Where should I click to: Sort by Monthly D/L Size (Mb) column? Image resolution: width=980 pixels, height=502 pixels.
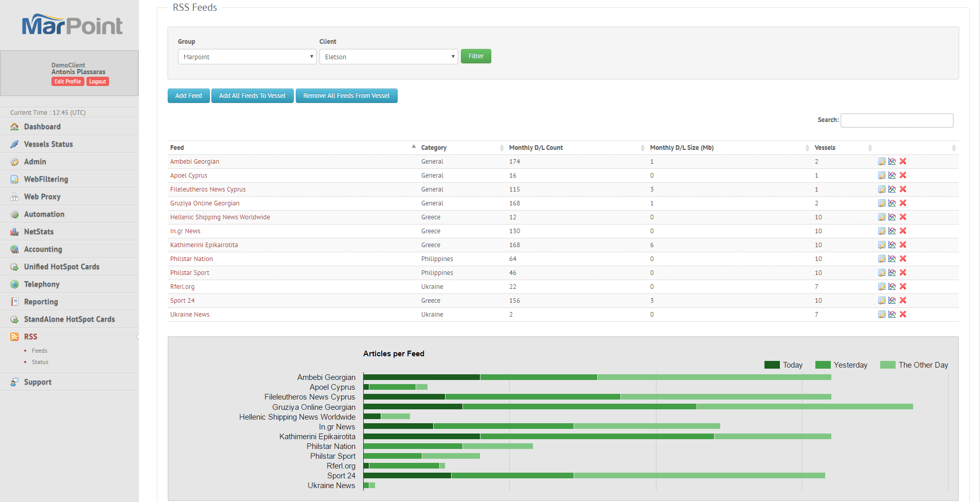click(x=729, y=148)
